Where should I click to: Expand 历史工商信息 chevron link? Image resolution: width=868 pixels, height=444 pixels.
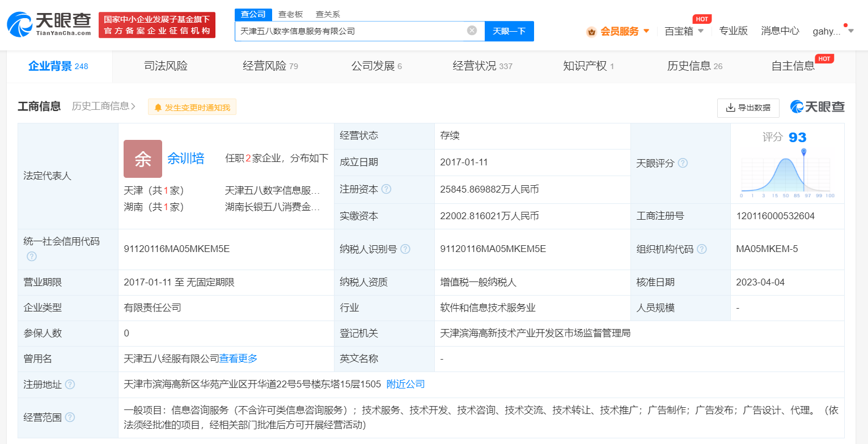pos(104,106)
